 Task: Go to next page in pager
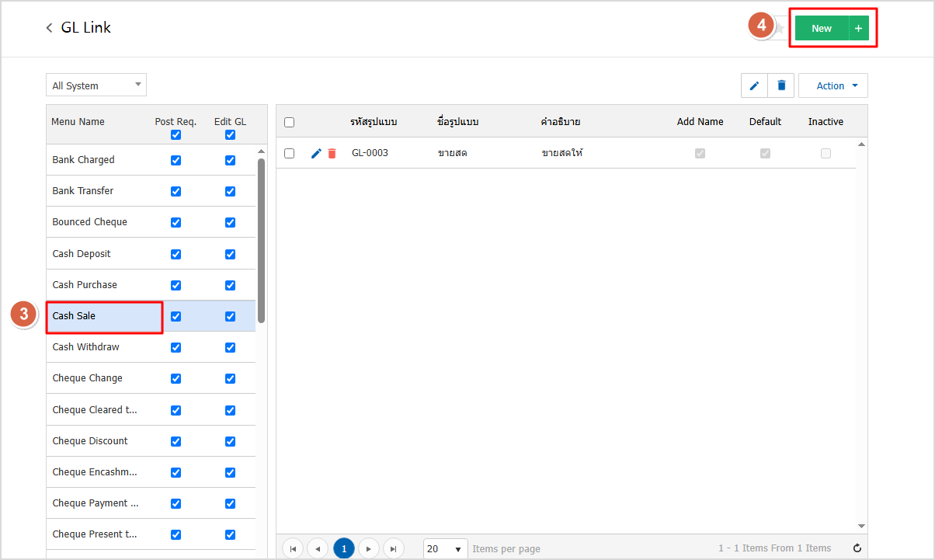368,549
